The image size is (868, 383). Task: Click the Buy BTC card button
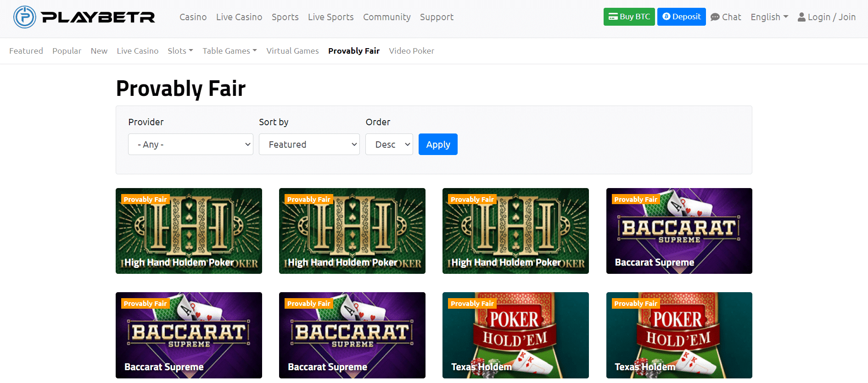pyautogui.click(x=629, y=17)
